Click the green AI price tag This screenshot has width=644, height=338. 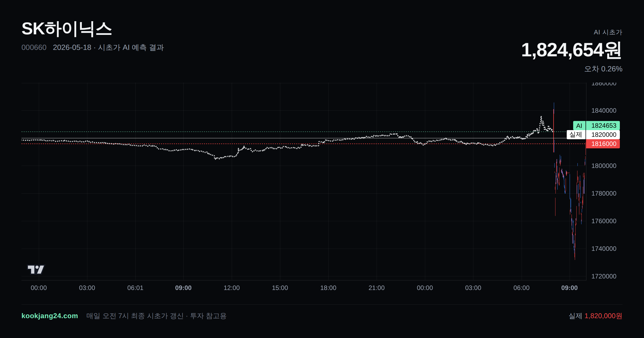579,126
